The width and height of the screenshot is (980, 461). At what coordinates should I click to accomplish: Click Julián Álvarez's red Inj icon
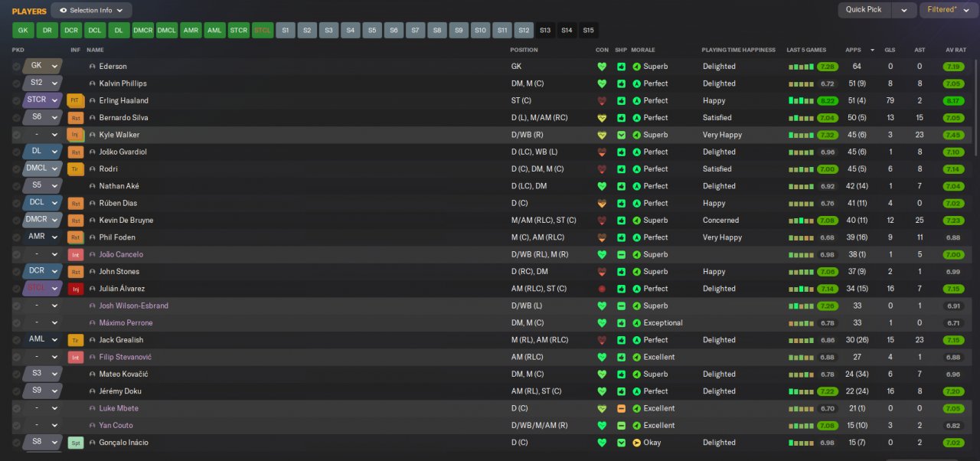pyautogui.click(x=75, y=289)
